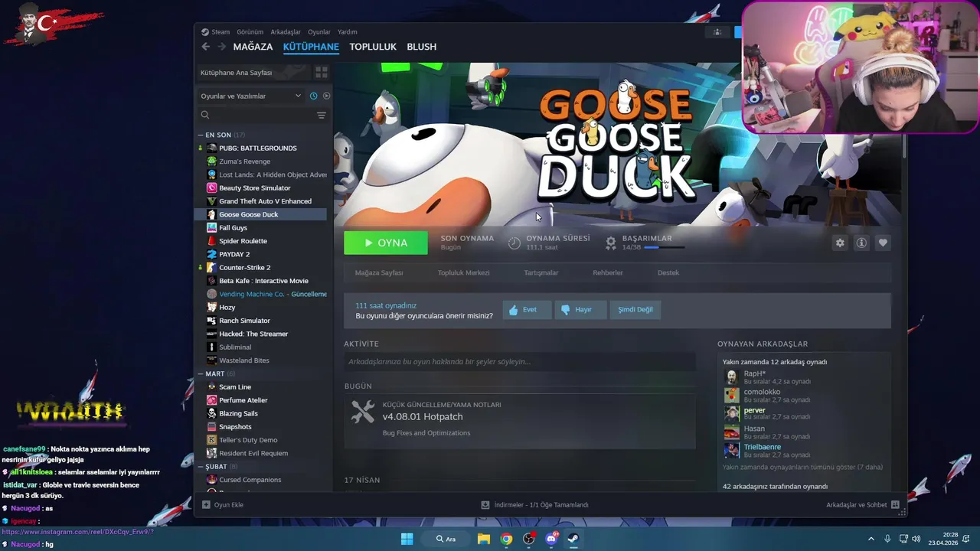
Task: Click RapH* friend avatar
Action: [x=732, y=377]
